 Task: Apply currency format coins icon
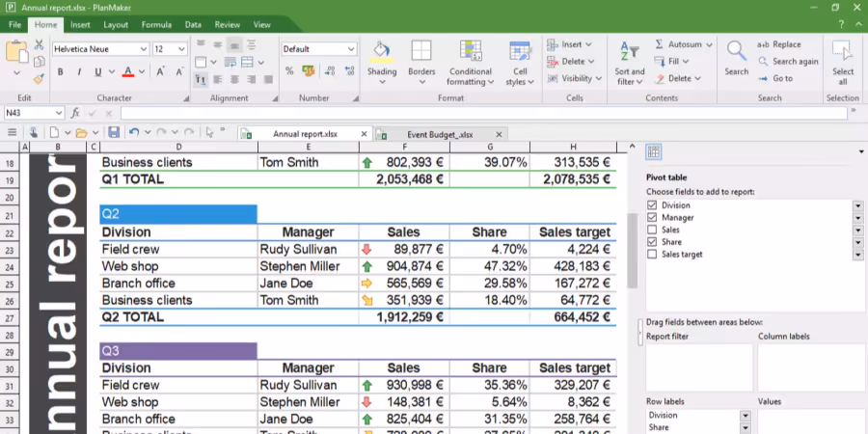[x=309, y=70]
